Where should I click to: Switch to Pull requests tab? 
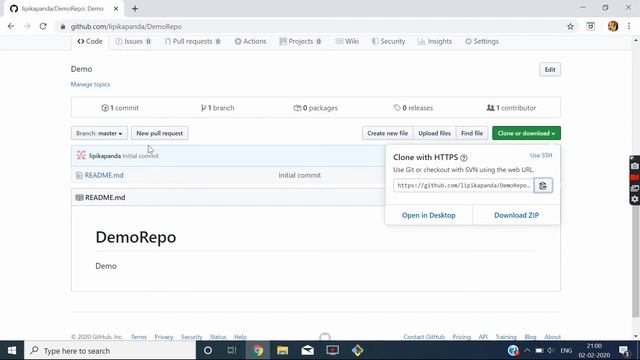click(192, 42)
